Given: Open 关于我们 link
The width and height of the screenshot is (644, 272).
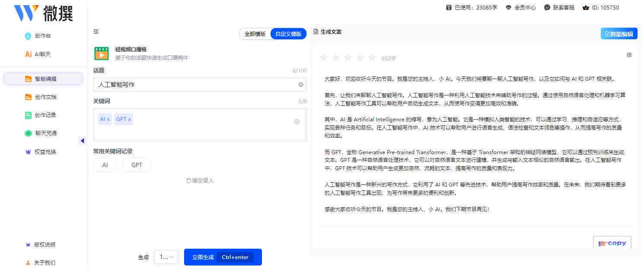Looking at the screenshot, I should (41, 263).
